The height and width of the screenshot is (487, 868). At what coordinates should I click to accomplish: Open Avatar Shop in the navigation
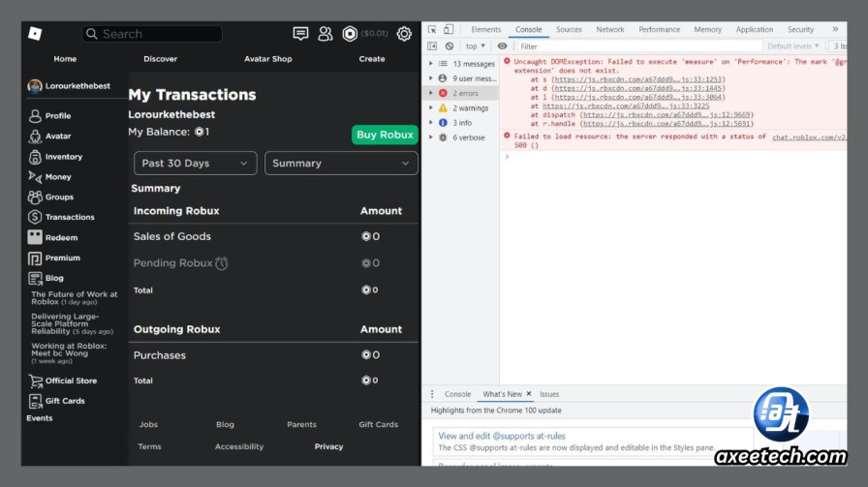point(268,59)
